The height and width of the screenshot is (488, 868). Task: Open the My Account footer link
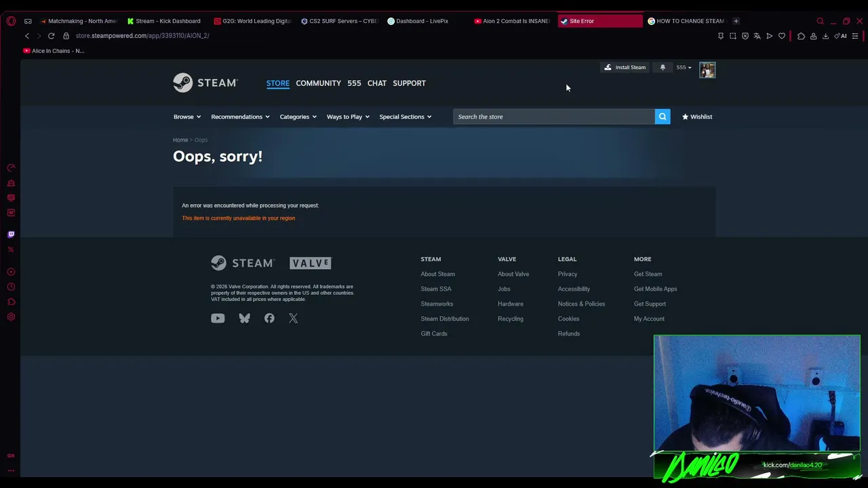(649, 319)
